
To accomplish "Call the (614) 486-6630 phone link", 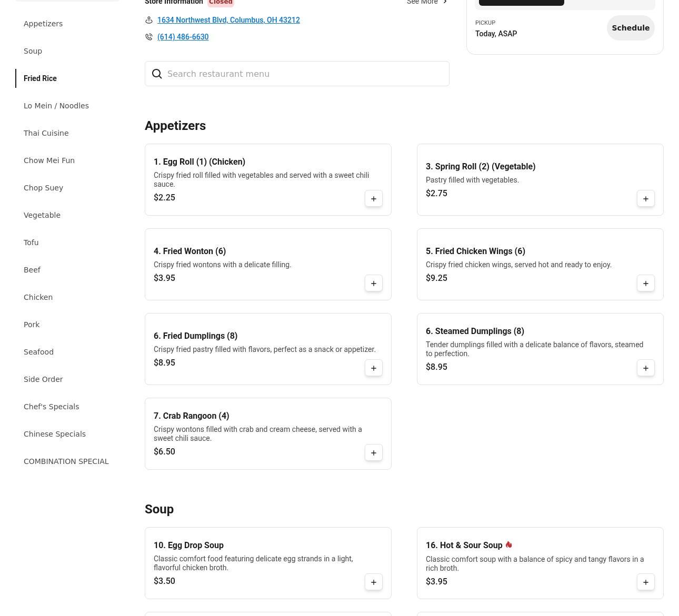I will 183,37.
